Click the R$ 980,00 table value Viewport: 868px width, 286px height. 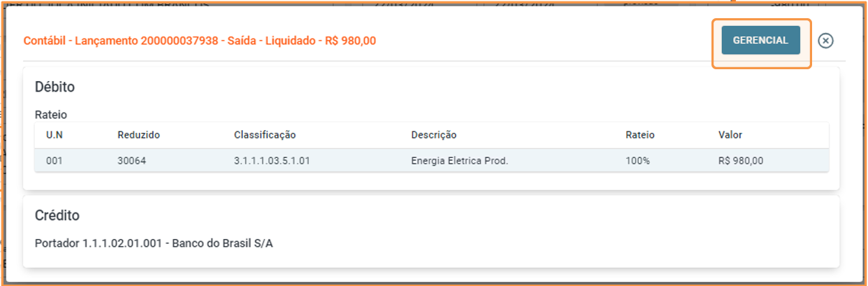[x=741, y=161]
